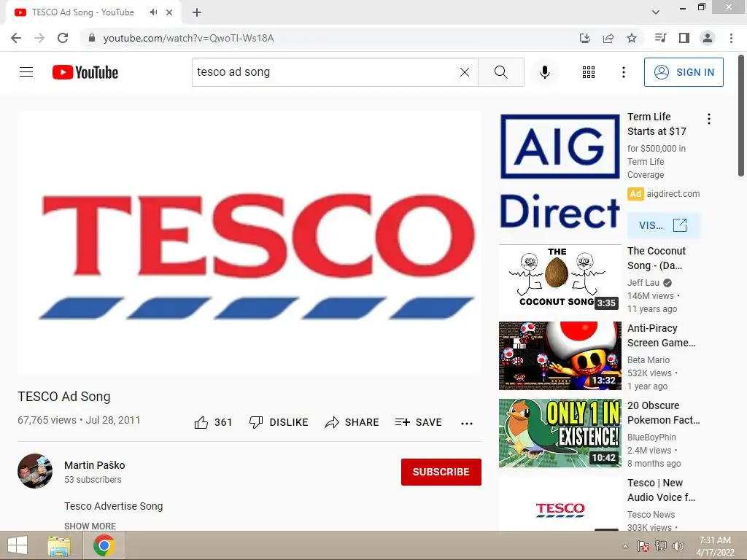Open the system volume tray icon
This screenshot has height=560, width=747.
[678, 546]
